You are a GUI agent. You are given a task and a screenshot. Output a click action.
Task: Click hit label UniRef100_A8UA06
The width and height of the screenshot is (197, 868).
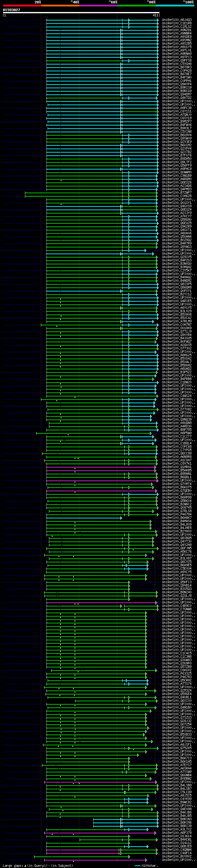pos(177,233)
